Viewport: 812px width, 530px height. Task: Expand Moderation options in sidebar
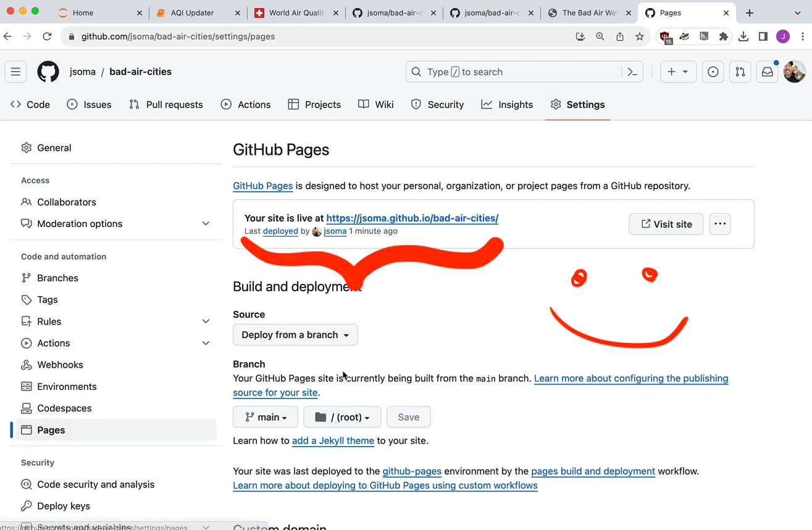206,223
